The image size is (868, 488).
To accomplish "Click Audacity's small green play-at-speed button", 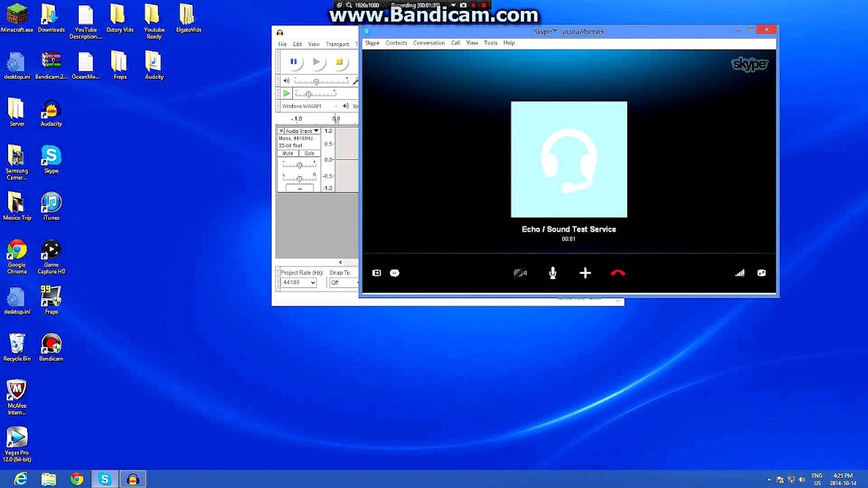I will click(x=286, y=94).
